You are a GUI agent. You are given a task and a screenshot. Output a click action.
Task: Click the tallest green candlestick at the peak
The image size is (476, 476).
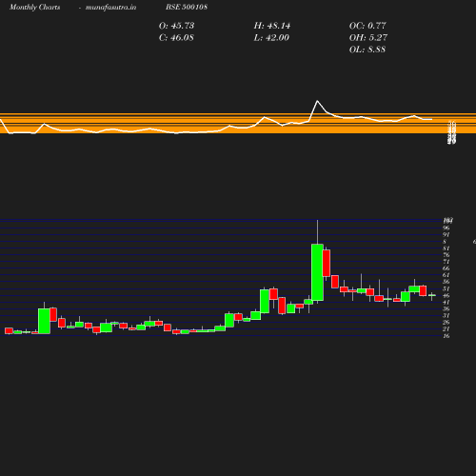tap(317, 272)
